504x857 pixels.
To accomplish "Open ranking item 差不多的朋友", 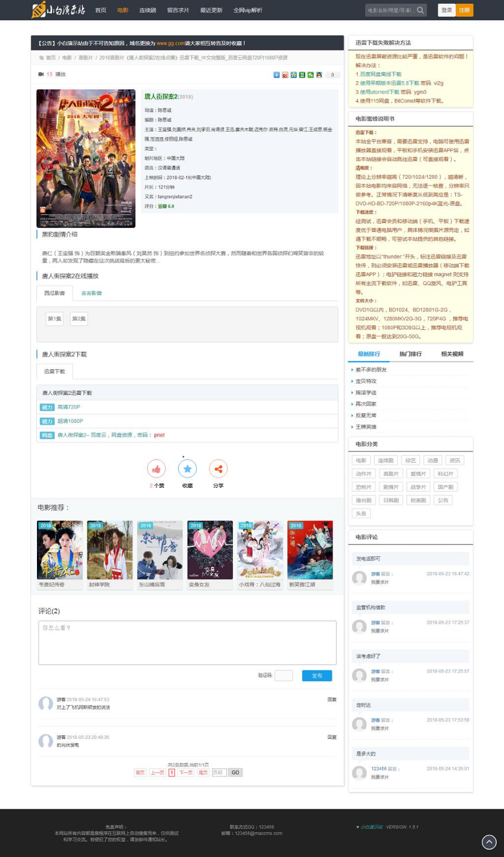I will click(371, 370).
